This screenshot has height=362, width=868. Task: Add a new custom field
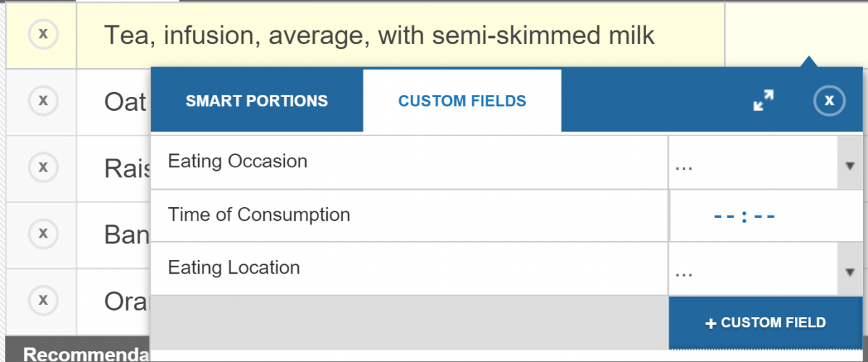765,323
